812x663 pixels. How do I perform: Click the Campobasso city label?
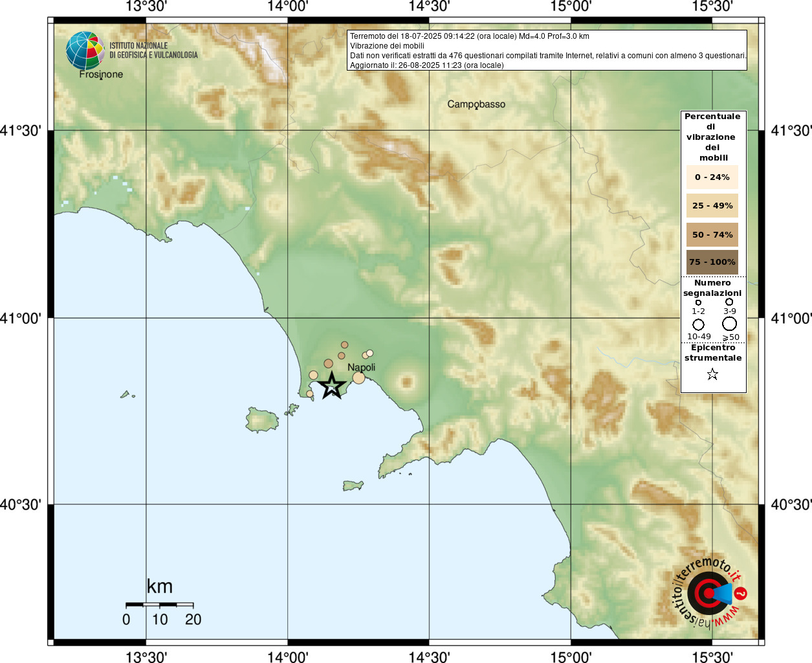(476, 104)
